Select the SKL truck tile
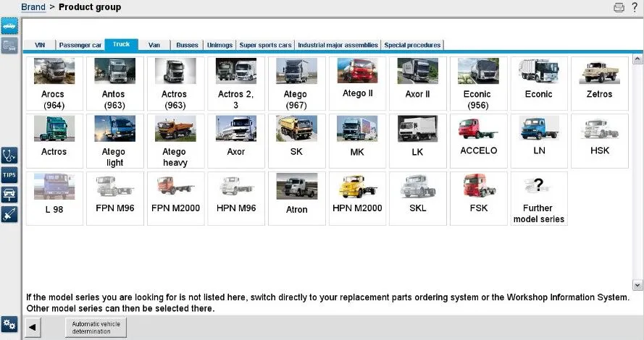This screenshot has height=340, width=644. click(x=418, y=198)
